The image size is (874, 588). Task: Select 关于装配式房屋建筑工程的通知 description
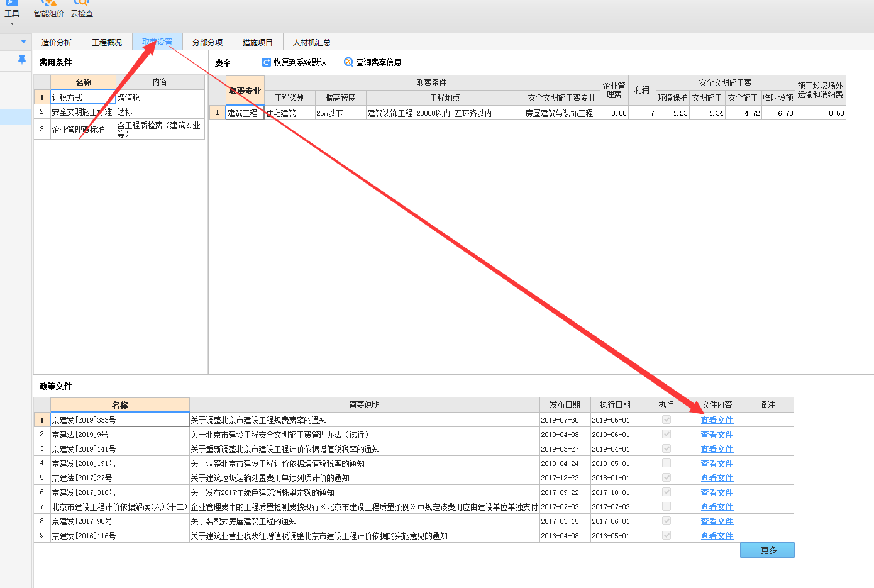365,521
